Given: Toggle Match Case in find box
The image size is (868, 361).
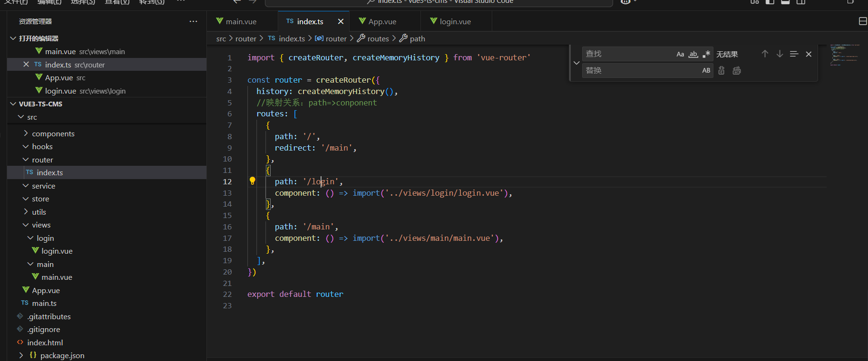Looking at the screenshot, I should pos(680,54).
